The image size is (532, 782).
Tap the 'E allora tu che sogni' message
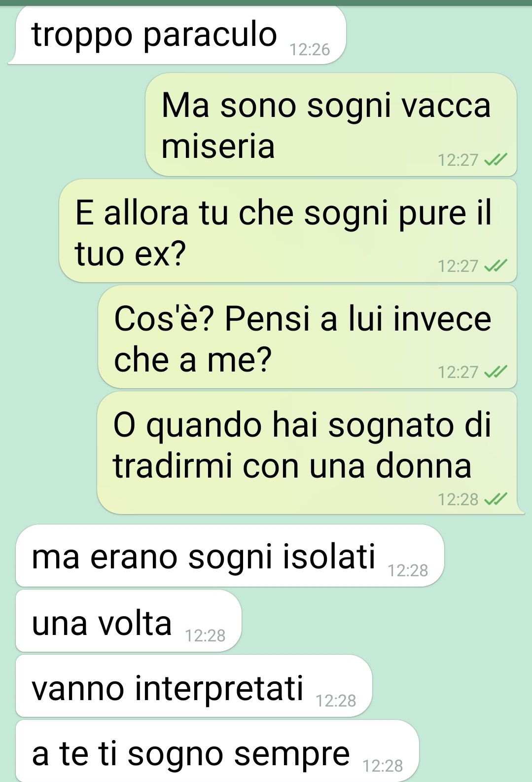(288, 230)
